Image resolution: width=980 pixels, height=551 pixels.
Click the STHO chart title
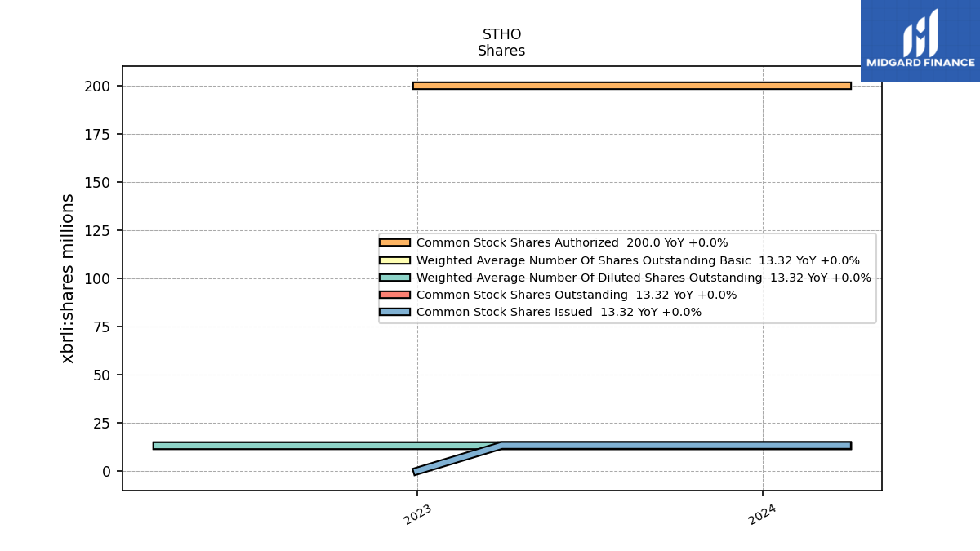[x=501, y=34]
